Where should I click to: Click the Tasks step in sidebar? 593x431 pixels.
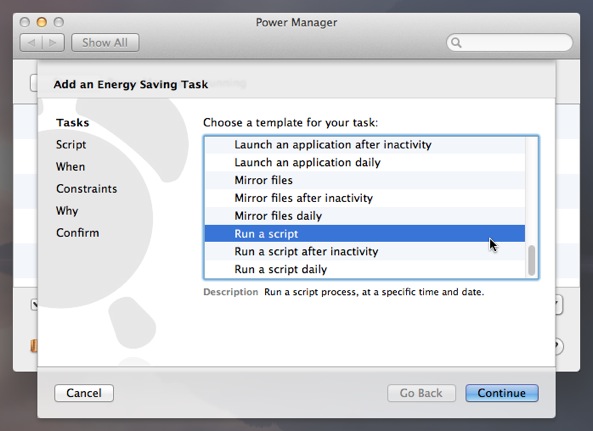click(x=73, y=122)
